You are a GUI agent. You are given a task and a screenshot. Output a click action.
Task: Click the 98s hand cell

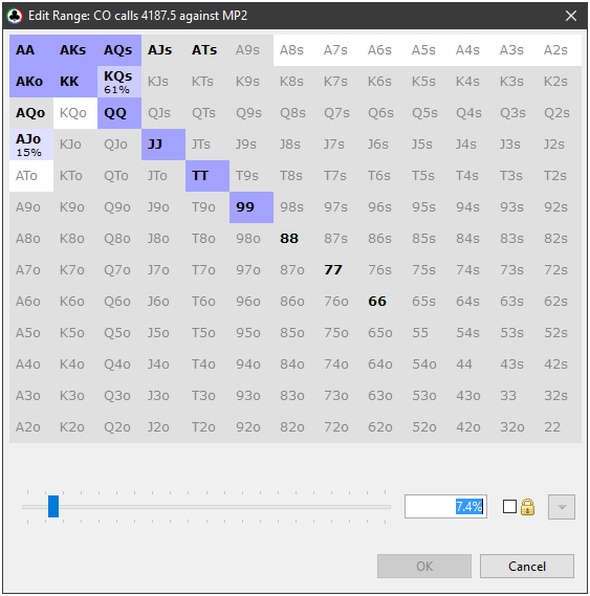coord(295,208)
